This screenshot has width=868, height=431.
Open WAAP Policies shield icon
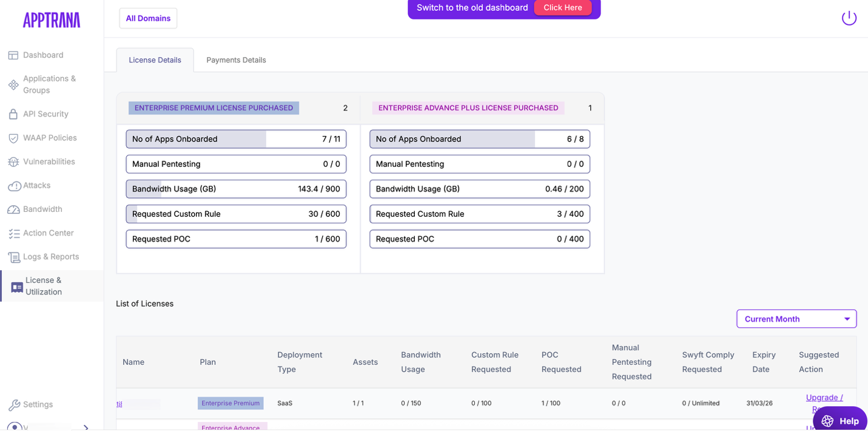[x=13, y=138]
